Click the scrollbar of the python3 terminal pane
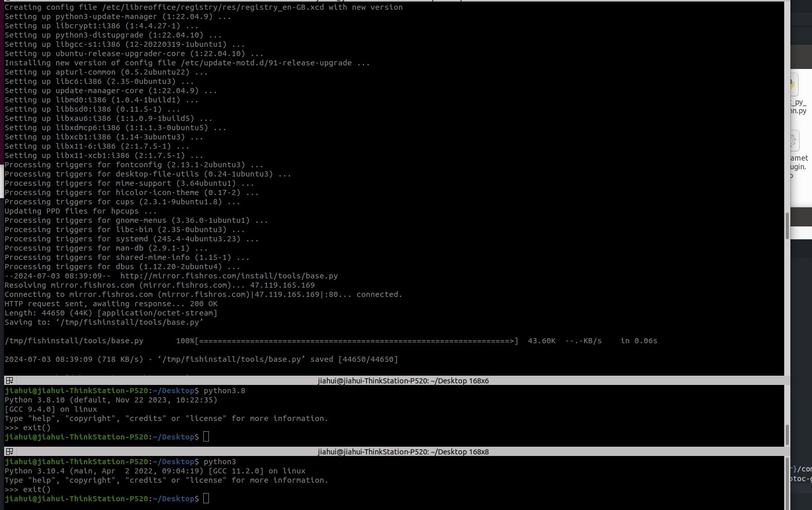Viewport: 812px width, 510px height. [787, 483]
